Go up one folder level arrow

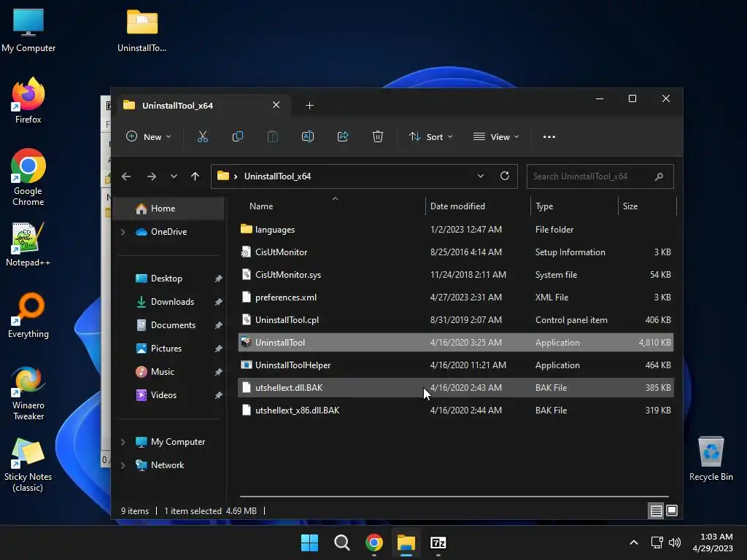tap(195, 176)
